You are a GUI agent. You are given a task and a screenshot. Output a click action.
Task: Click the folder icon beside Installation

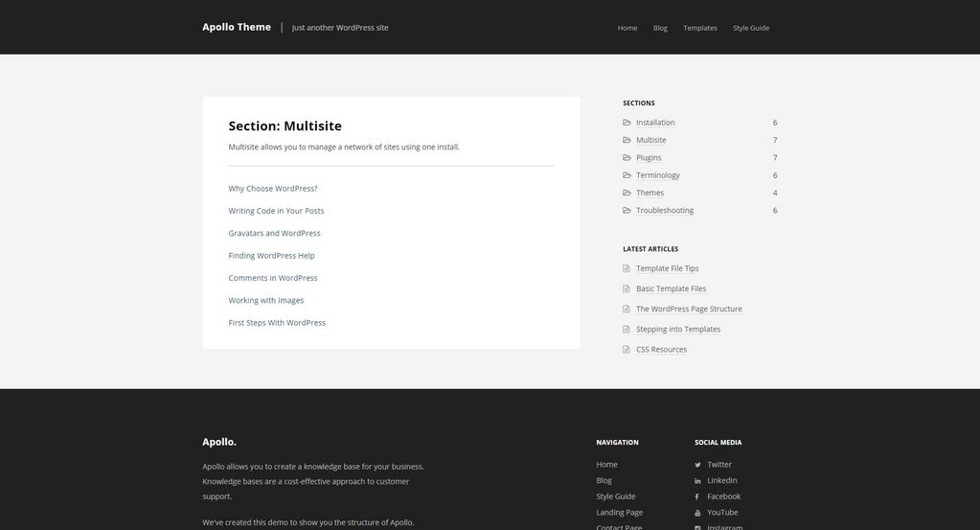pyautogui.click(x=627, y=123)
